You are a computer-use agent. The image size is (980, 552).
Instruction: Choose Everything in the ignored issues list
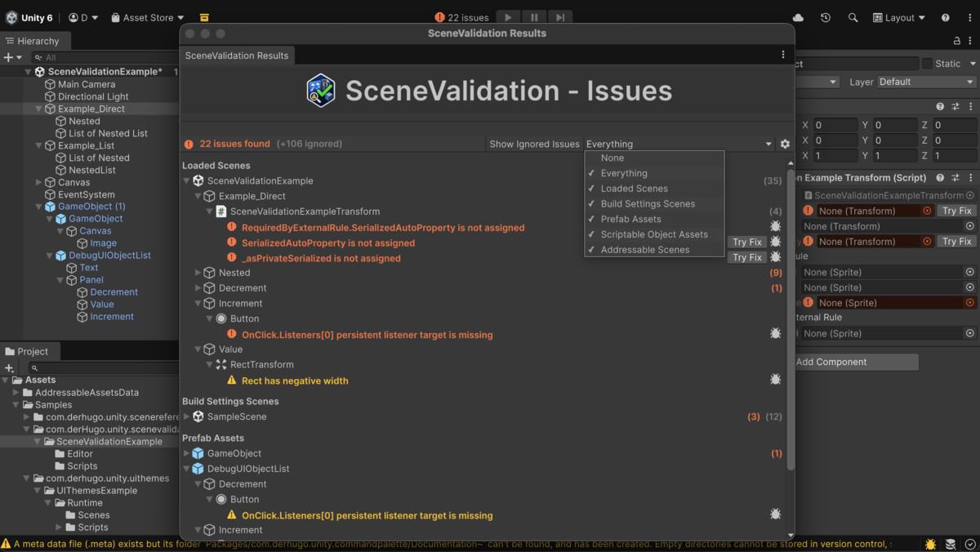tap(654, 173)
